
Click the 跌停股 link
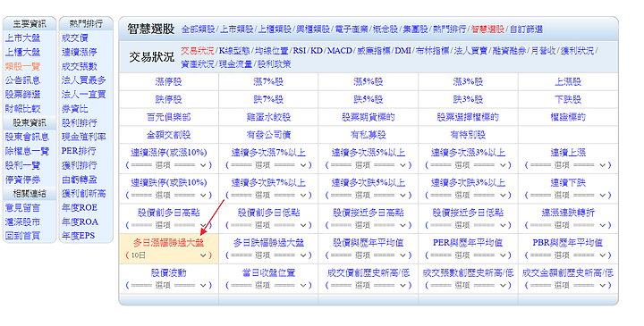pyautogui.click(x=169, y=99)
